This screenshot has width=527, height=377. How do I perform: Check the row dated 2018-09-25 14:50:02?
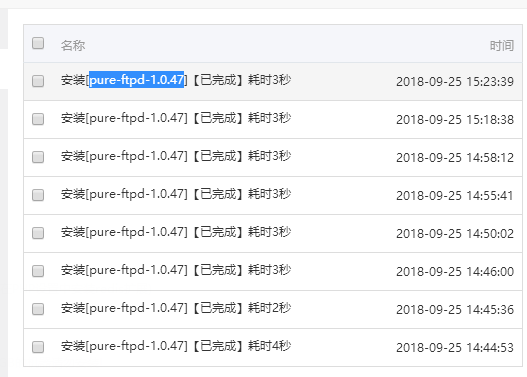[38, 233]
